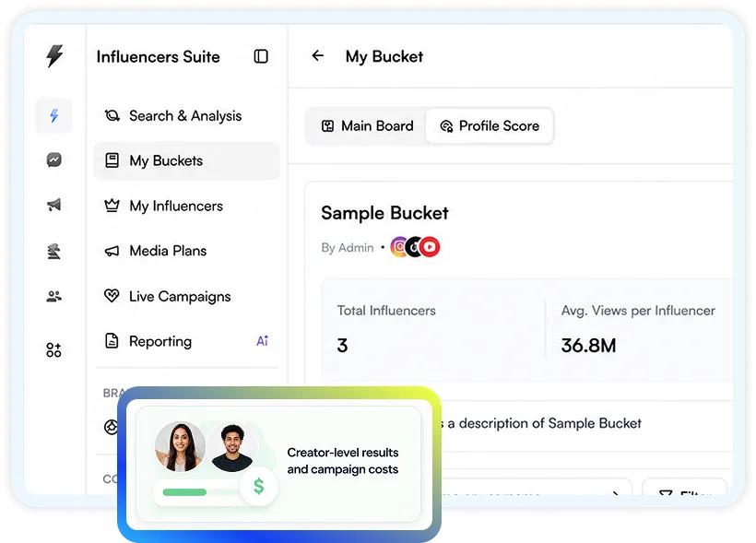This screenshot has height=543, width=756.
Task: Click the Influencers Suite heading
Action: pyautogui.click(x=159, y=56)
